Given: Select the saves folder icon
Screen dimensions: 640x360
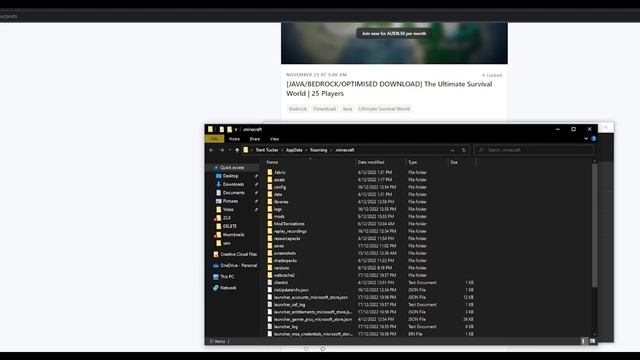Looking at the screenshot, I should 270,246.
